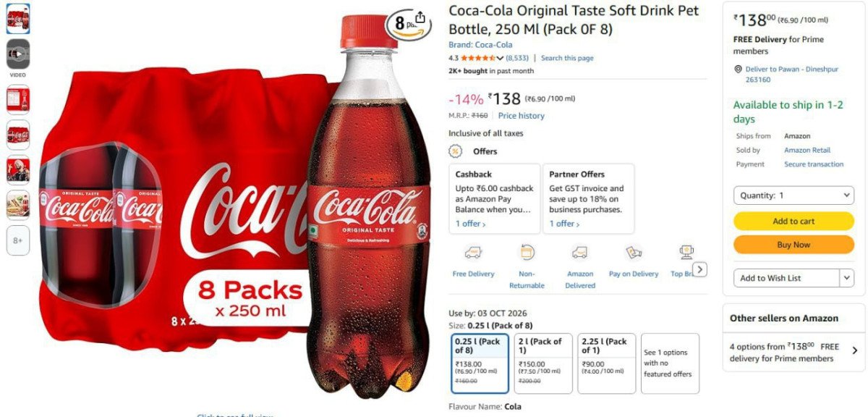Click the Pay on Delivery cash icon
Image resolution: width=868 pixels, height=417 pixels.
point(634,253)
